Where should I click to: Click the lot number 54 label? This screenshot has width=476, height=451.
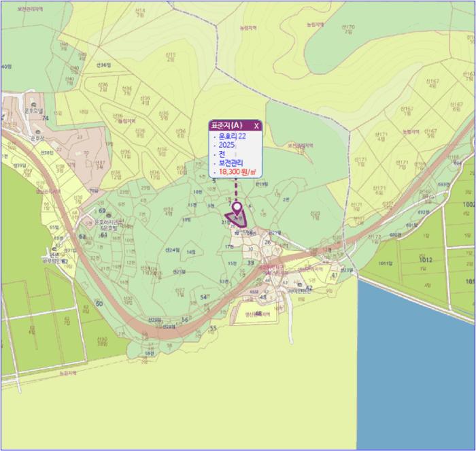click(203, 297)
